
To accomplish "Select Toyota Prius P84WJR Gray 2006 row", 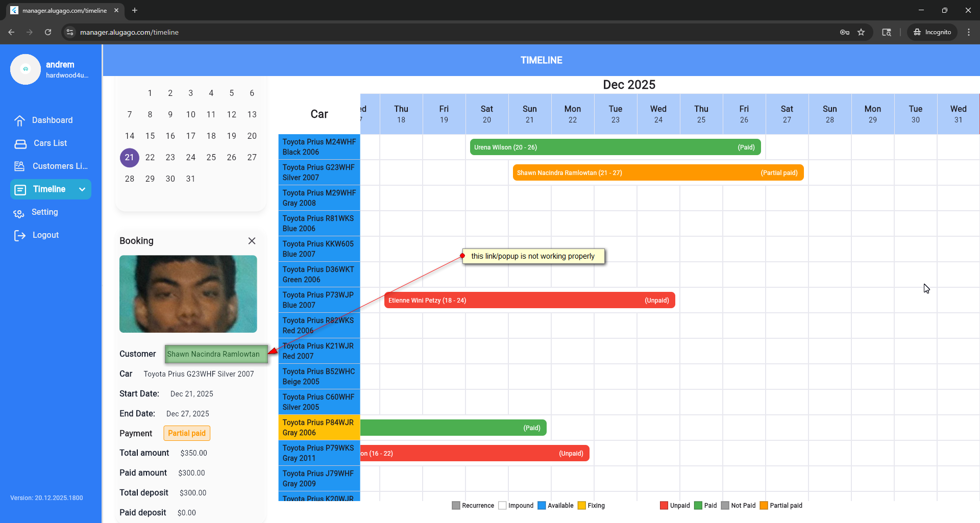I will click(318, 428).
